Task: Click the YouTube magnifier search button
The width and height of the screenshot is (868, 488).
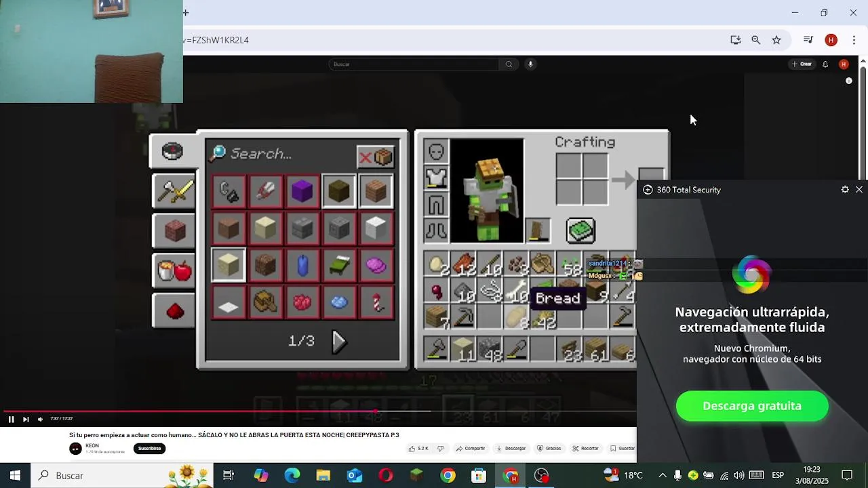Action: (509, 64)
